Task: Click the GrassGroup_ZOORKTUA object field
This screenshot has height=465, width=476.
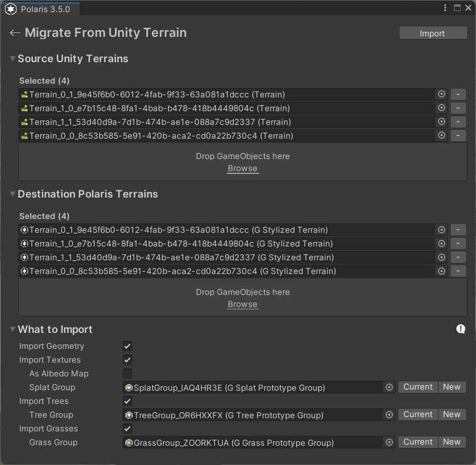Action: pos(259,442)
